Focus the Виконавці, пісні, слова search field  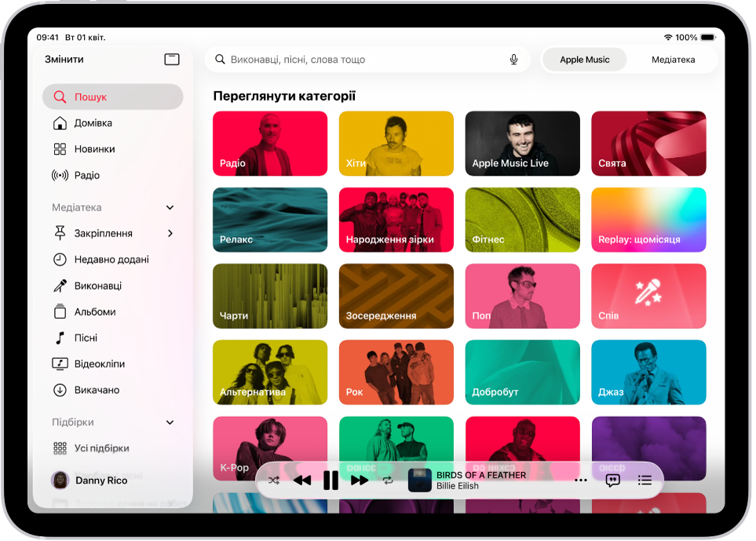tap(367, 60)
